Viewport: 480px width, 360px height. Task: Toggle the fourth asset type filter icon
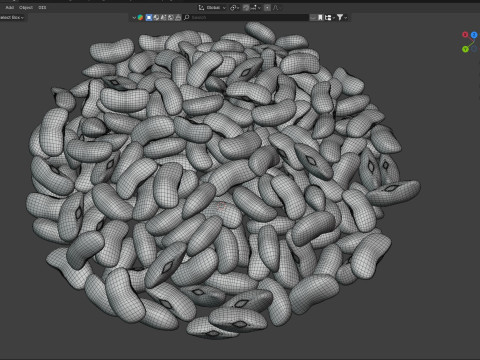pyautogui.click(x=171, y=17)
